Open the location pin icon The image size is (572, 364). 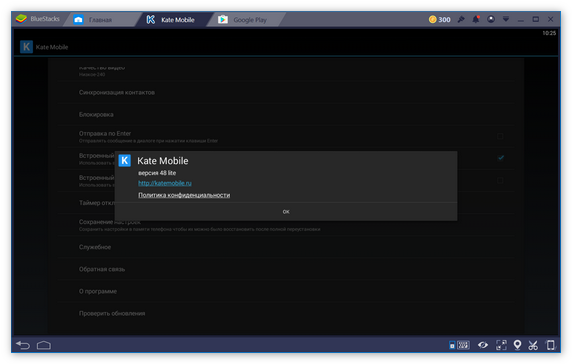pos(517,345)
